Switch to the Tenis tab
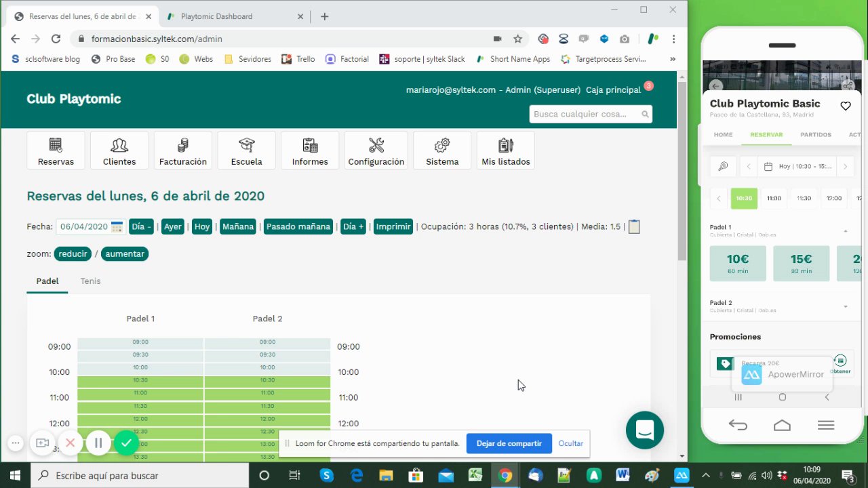868x488 pixels. pyautogui.click(x=90, y=281)
